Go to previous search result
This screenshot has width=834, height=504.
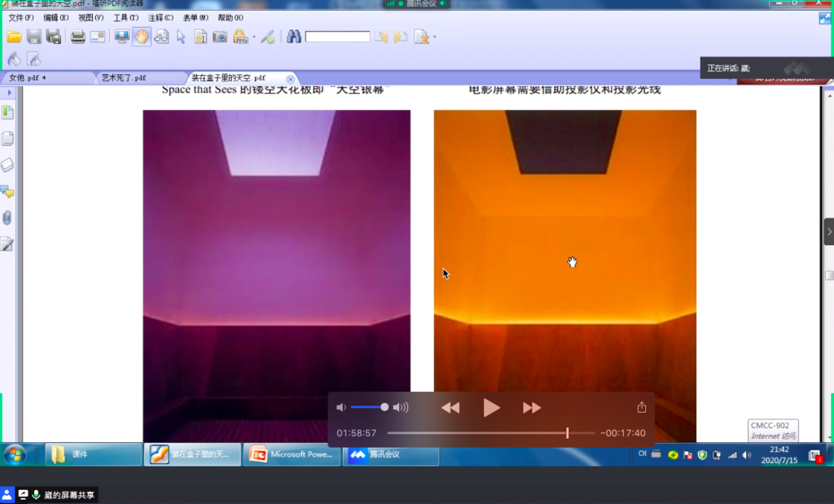pyautogui.click(x=381, y=37)
